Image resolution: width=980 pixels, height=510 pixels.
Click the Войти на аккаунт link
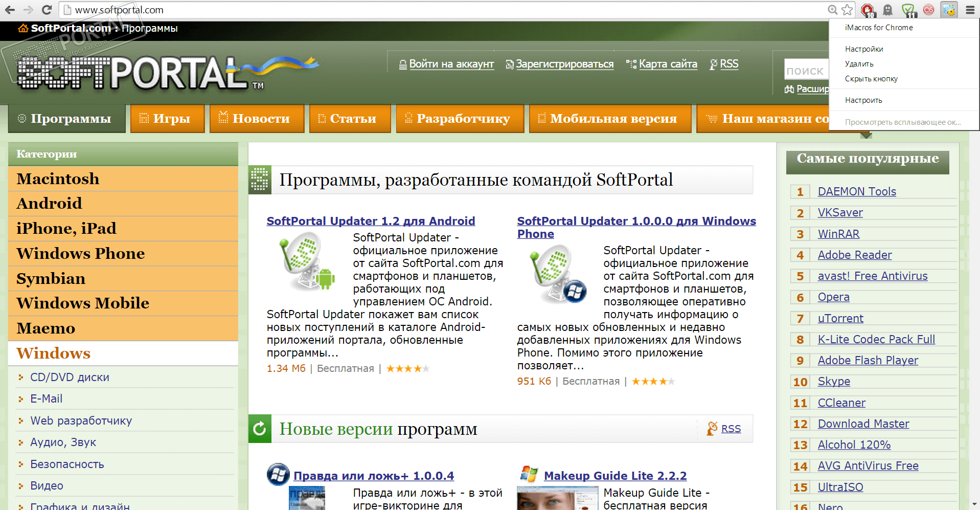point(451,64)
